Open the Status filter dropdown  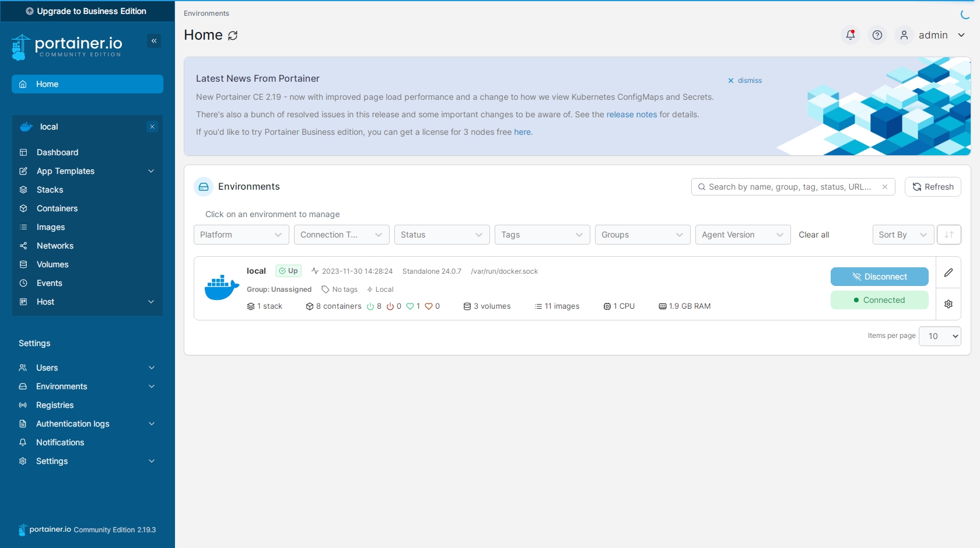click(442, 235)
